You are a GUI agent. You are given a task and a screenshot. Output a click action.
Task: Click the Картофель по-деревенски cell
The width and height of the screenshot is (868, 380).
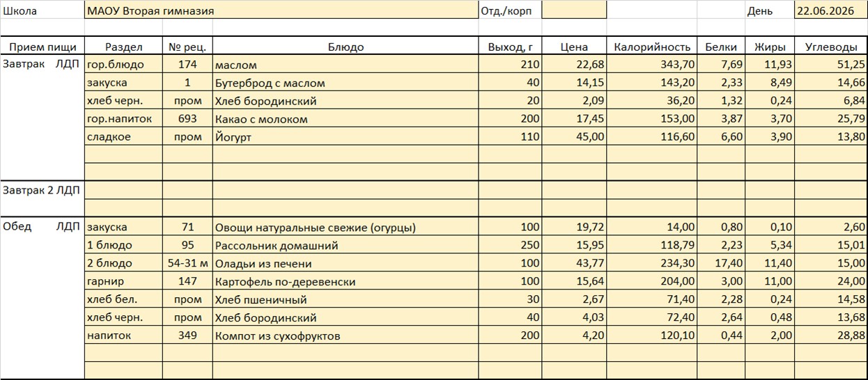346,281
